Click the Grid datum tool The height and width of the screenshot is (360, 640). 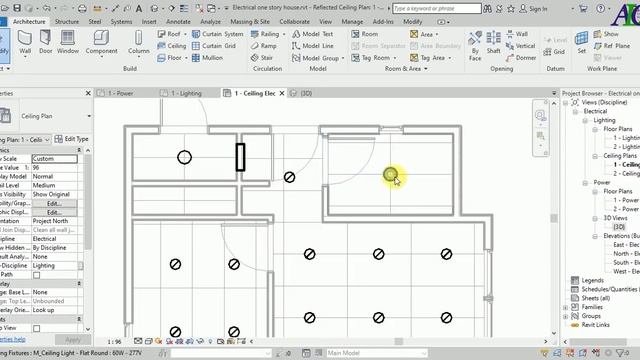point(554,51)
